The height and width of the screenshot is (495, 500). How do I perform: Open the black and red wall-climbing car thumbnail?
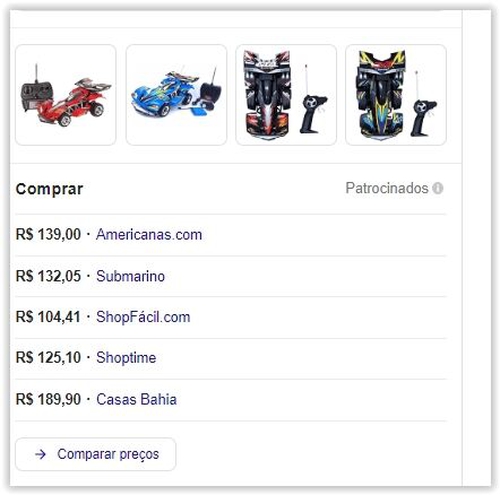(x=286, y=95)
